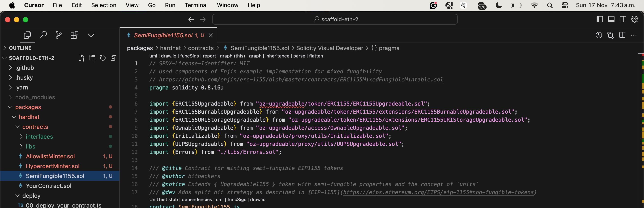Viewport: 644px width, 208px height.
Task: Click the Wi-Fi status icon
Action: pos(534,5)
